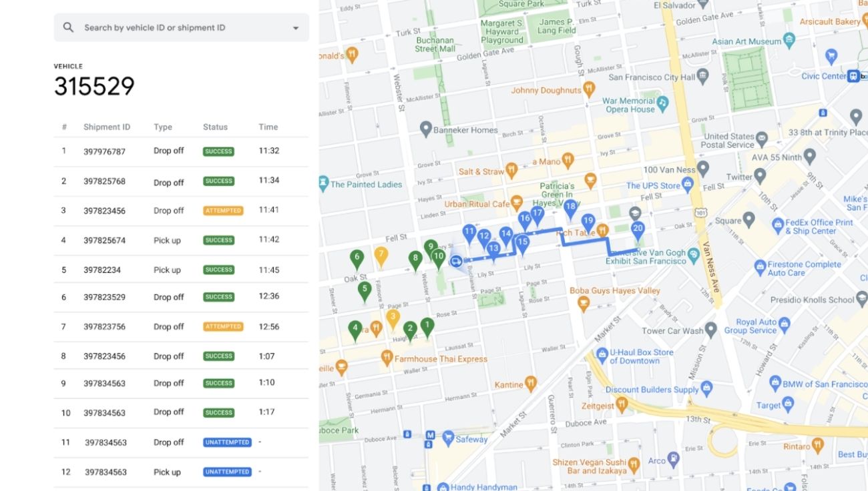
Task: Click the search magnifier icon
Action: tap(68, 27)
